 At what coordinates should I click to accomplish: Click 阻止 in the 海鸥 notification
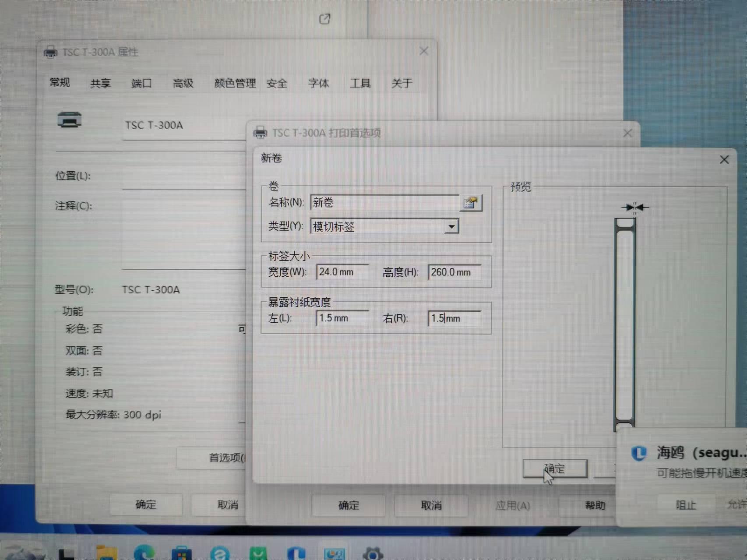(686, 505)
